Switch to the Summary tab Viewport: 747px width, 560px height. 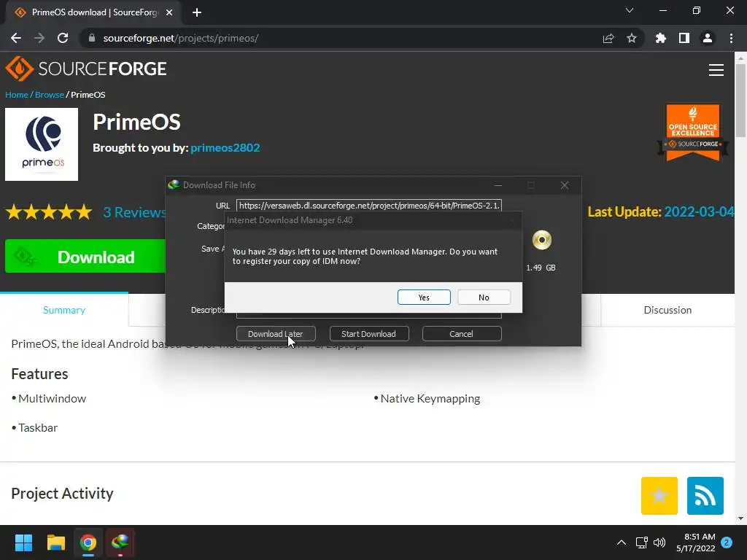tap(64, 310)
